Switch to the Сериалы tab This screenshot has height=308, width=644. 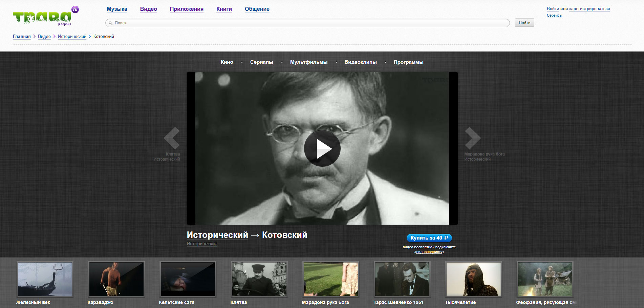pyautogui.click(x=261, y=62)
